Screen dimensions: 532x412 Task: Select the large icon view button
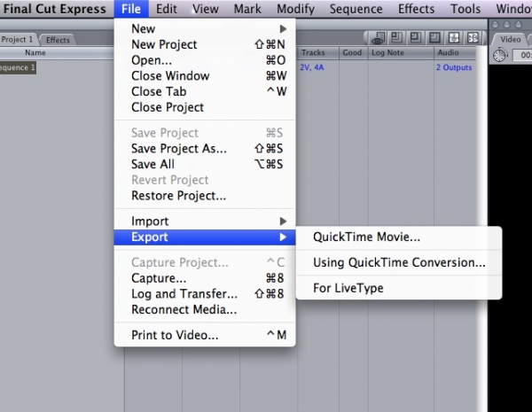coord(434,38)
